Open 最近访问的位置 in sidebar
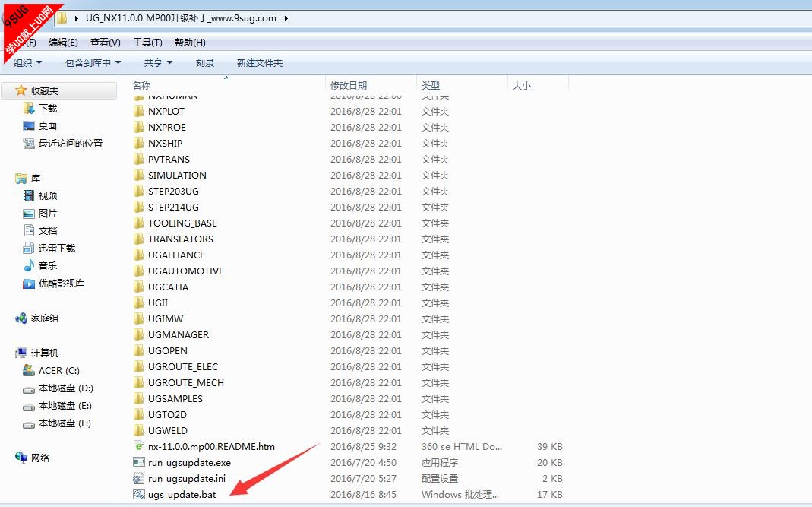This screenshot has width=812, height=507. 62,144
